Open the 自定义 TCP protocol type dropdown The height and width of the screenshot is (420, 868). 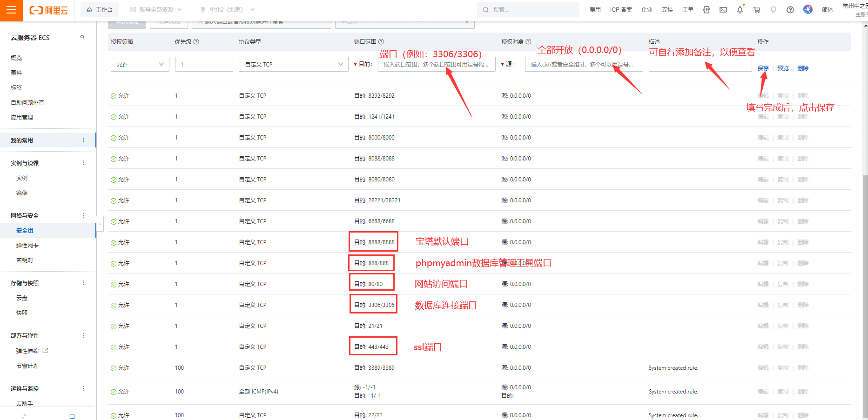point(293,64)
